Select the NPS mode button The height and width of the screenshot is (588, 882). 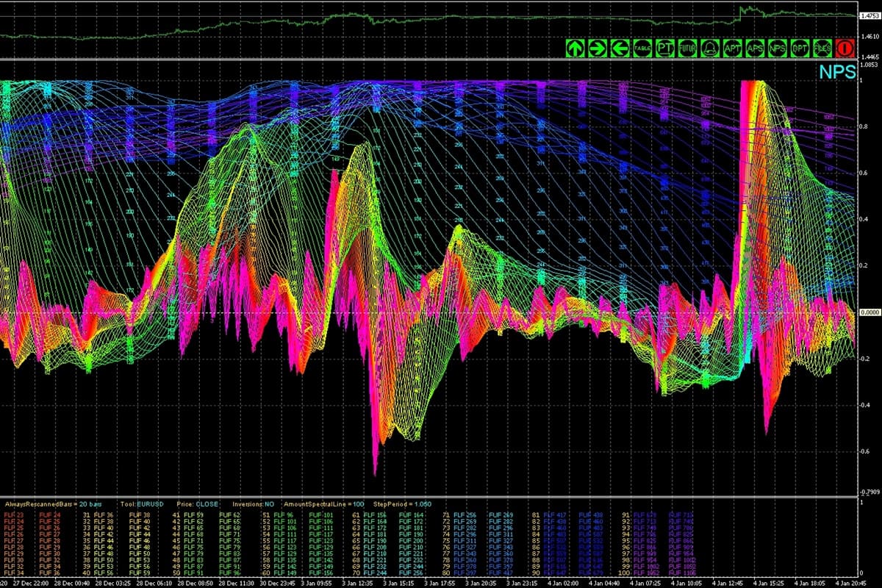(777, 49)
